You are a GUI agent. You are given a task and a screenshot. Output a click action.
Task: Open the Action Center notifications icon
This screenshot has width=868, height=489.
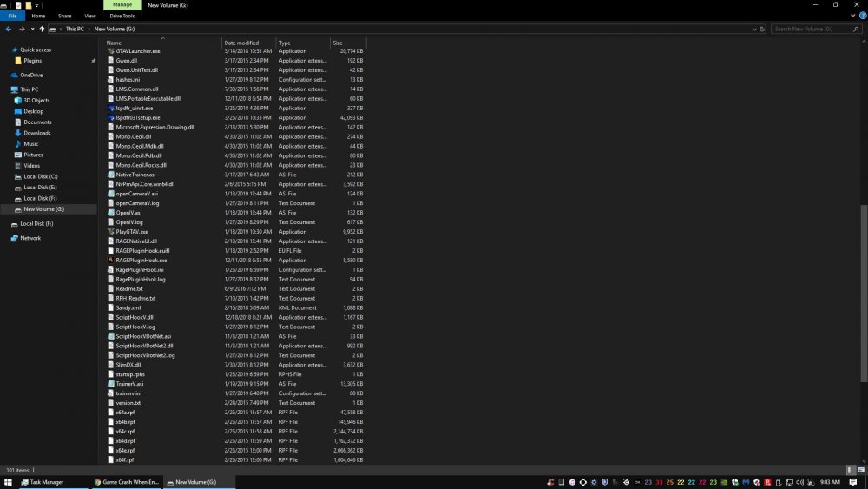(853, 482)
